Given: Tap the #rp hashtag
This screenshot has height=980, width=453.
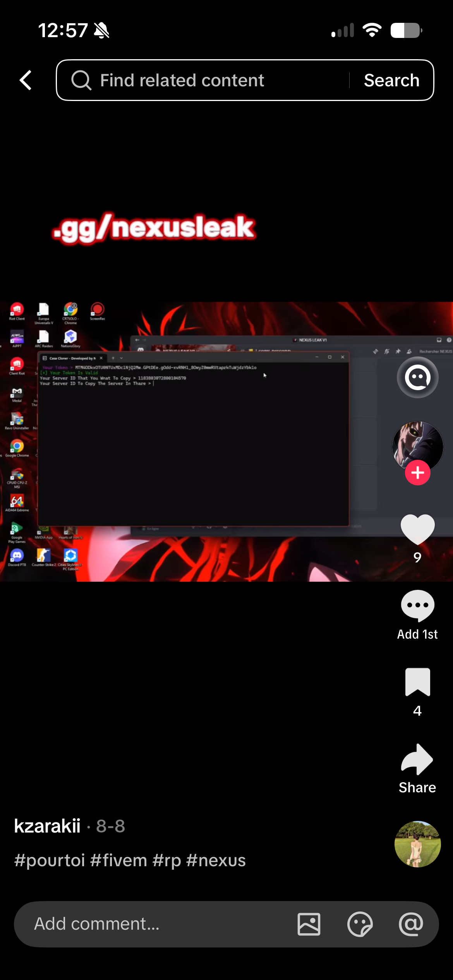Looking at the screenshot, I should pyautogui.click(x=167, y=860).
